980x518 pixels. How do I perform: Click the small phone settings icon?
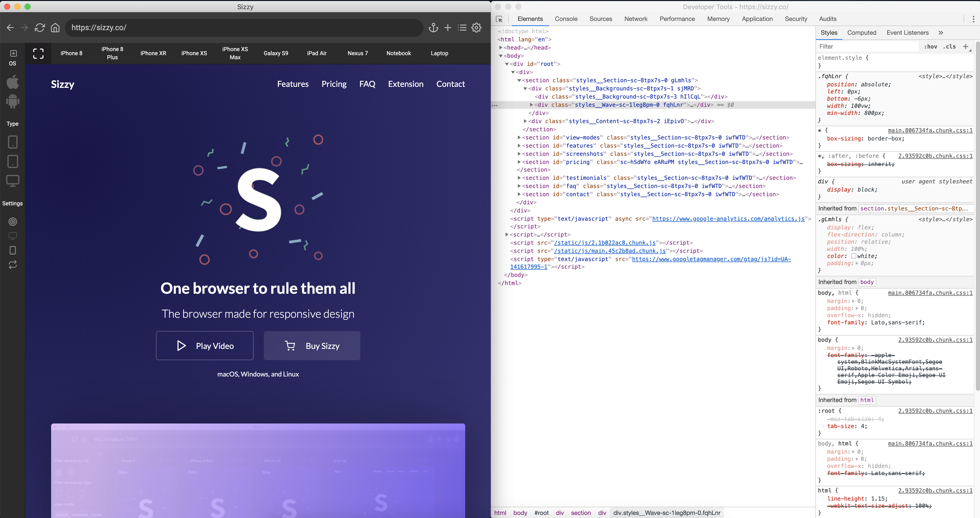click(13, 250)
